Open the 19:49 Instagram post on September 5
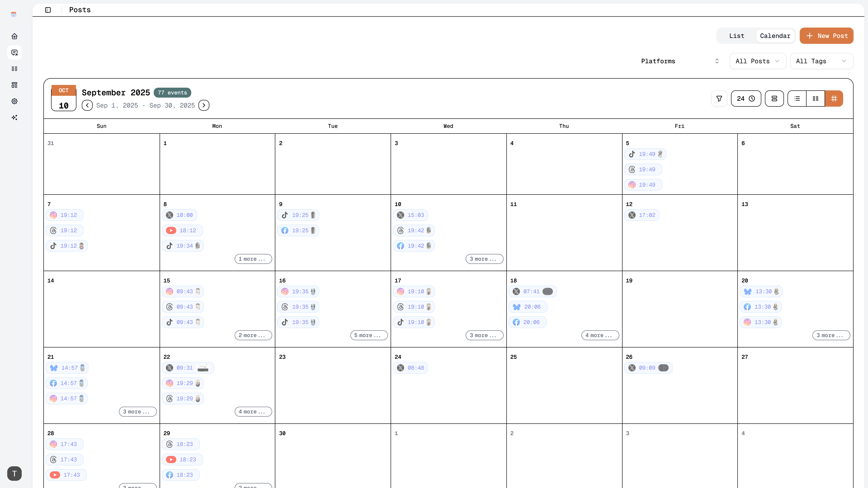Screen dimensions: 868x488 [643, 185]
